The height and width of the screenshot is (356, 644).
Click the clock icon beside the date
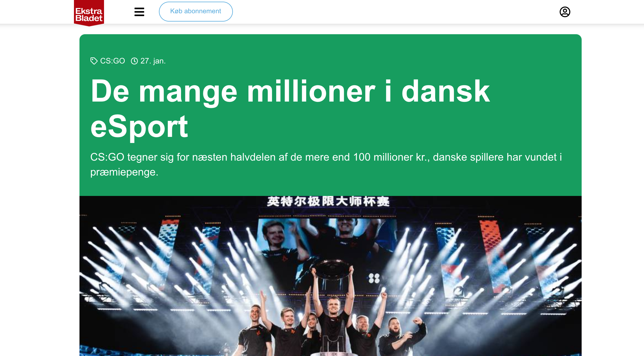coord(134,61)
